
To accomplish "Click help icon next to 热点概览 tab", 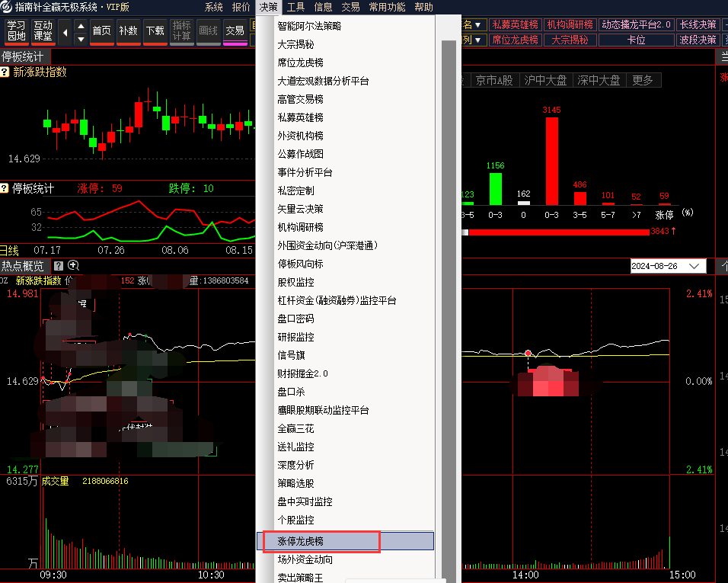I will pos(59,265).
